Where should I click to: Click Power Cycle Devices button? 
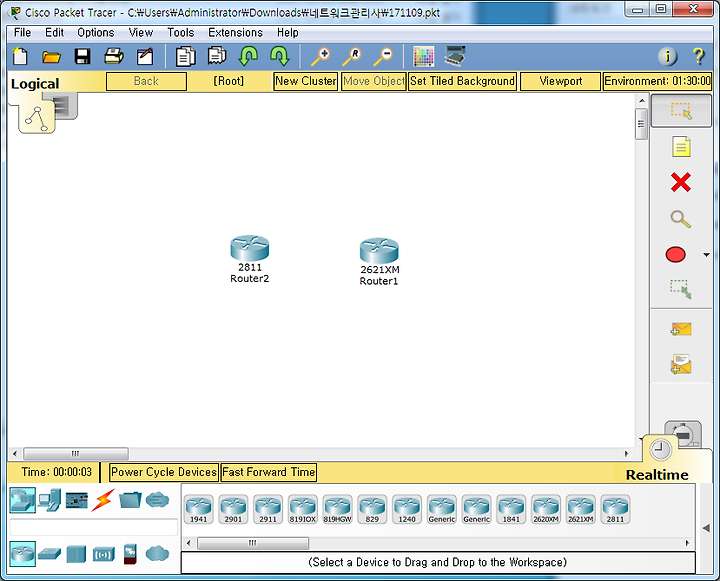click(x=163, y=472)
